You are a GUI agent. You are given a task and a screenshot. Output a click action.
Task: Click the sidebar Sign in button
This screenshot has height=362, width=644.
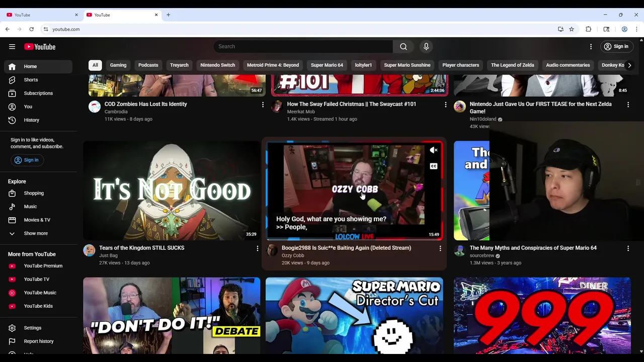coord(26,160)
